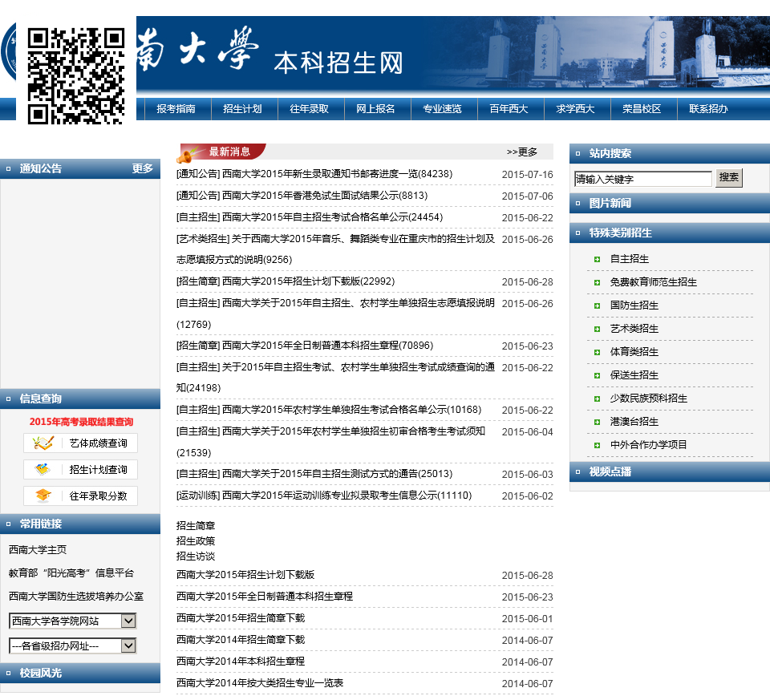This screenshot has height=700, width=770.
Task: Open the 中外合作办学项目 link
Action: (x=649, y=445)
